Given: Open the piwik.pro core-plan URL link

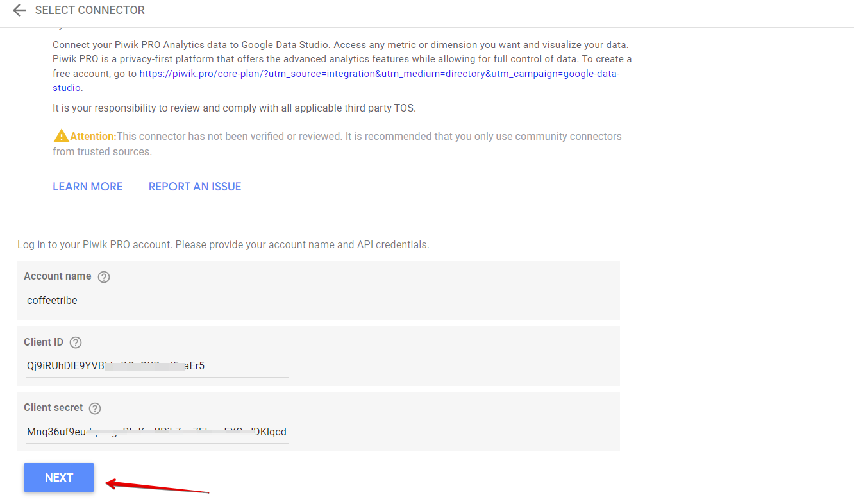Looking at the screenshot, I should pos(379,74).
